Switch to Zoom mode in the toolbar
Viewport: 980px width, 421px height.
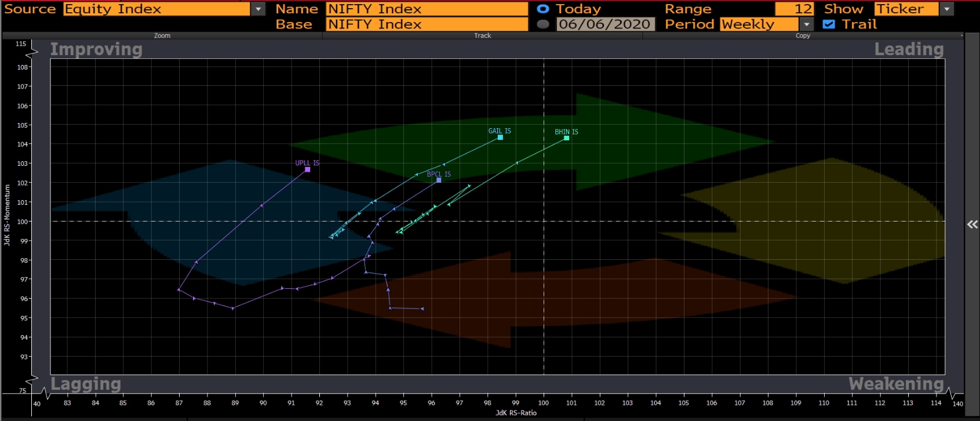point(162,35)
